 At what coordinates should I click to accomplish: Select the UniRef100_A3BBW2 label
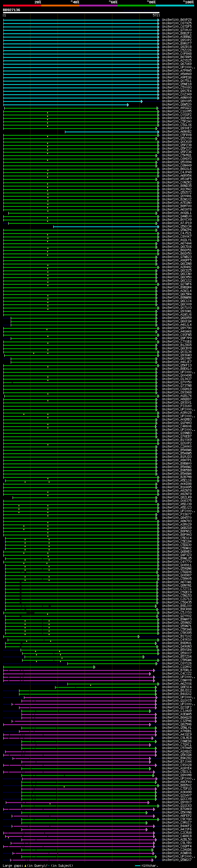click(177, 37)
